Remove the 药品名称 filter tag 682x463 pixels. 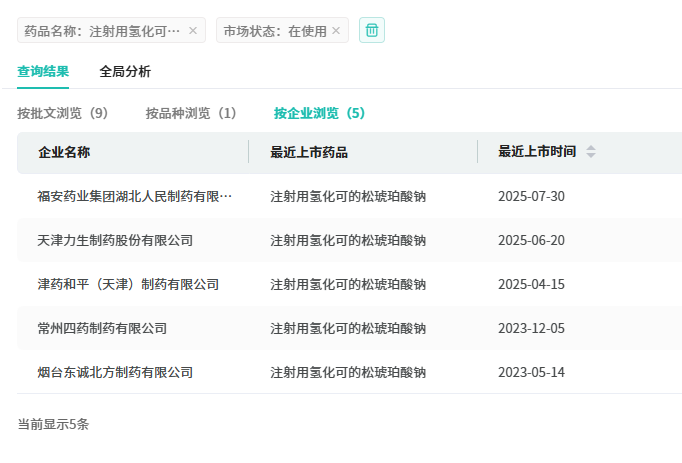(x=193, y=31)
